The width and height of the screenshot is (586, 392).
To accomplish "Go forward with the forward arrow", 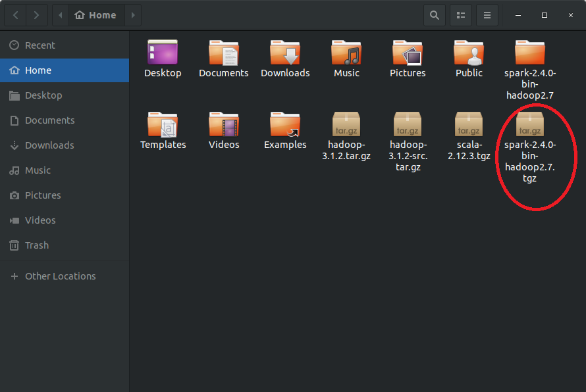I will pyautogui.click(x=37, y=15).
